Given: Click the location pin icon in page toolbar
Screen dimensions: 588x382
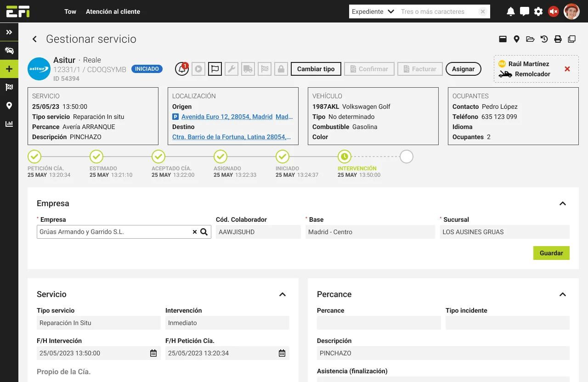Looking at the screenshot, I should (x=517, y=39).
